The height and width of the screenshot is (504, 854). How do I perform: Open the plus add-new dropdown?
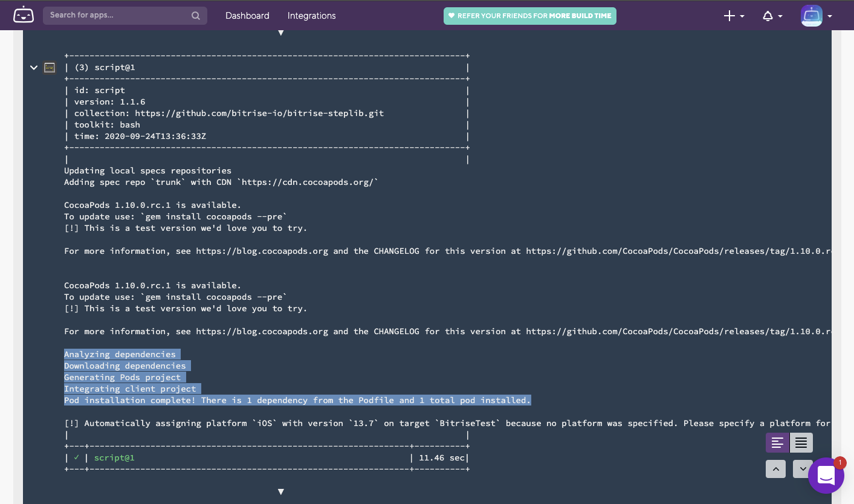(x=734, y=16)
